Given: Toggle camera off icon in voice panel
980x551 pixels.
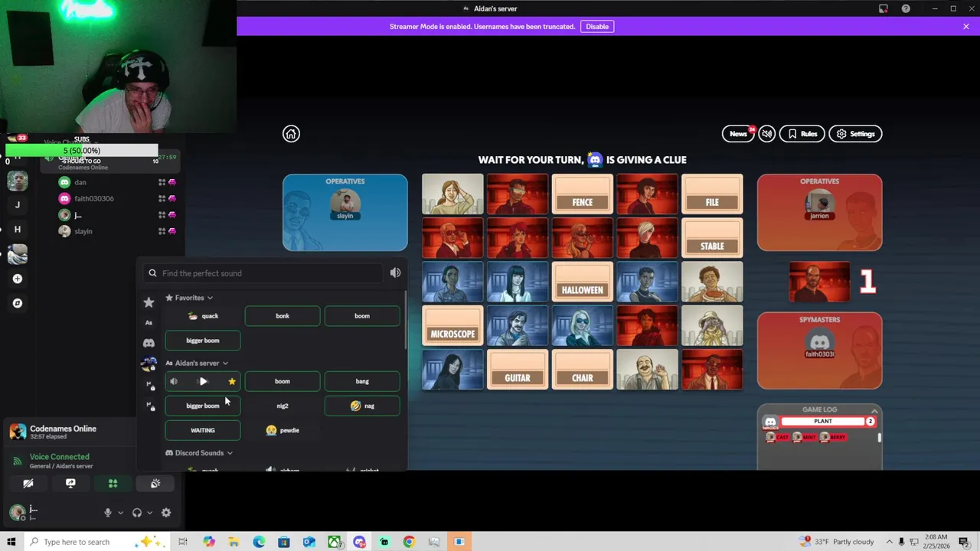Looking at the screenshot, I should [28, 484].
